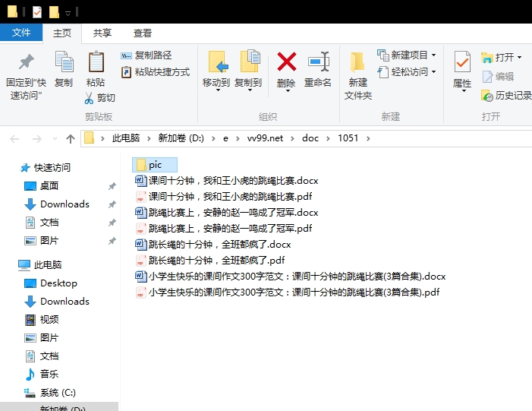The height and width of the screenshot is (411, 532).
Task: Click the Pin to Quick Access icon
Action: (x=26, y=62)
